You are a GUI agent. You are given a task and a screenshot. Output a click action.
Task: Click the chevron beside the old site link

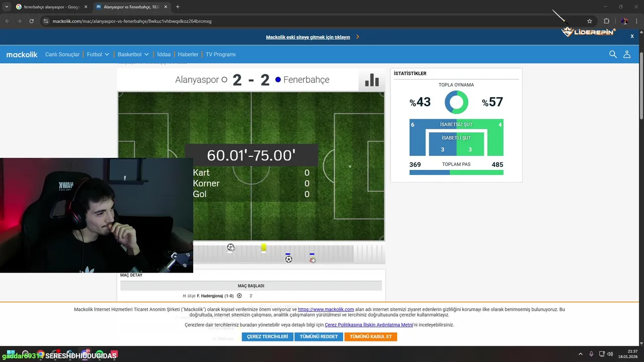pyautogui.click(x=358, y=37)
